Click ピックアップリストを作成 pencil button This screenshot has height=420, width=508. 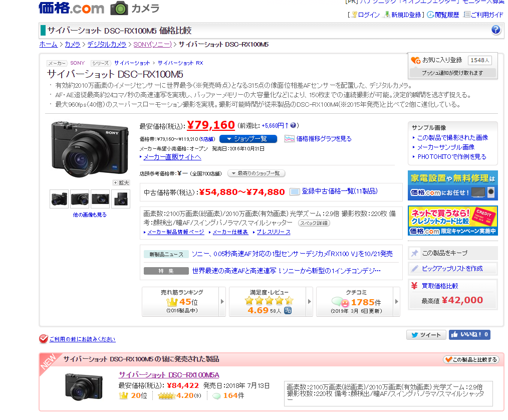(x=452, y=268)
